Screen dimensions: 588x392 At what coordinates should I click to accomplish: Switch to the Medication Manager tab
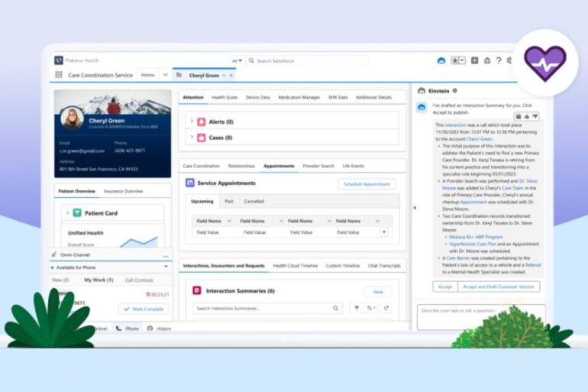click(x=299, y=97)
